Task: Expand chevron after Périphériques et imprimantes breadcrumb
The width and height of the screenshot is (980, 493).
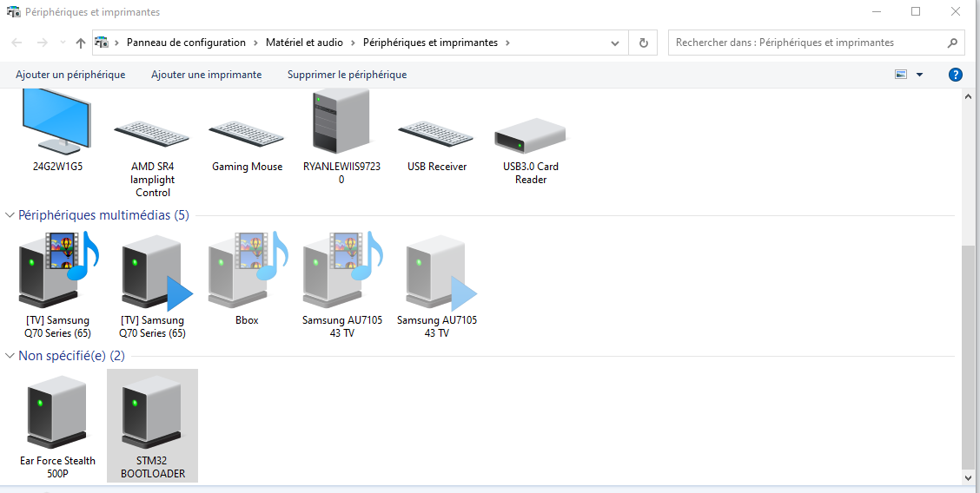Action: (x=507, y=43)
